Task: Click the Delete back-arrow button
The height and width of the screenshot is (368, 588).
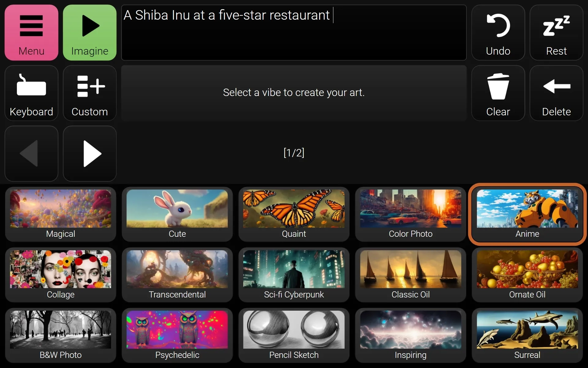Action: [556, 93]
